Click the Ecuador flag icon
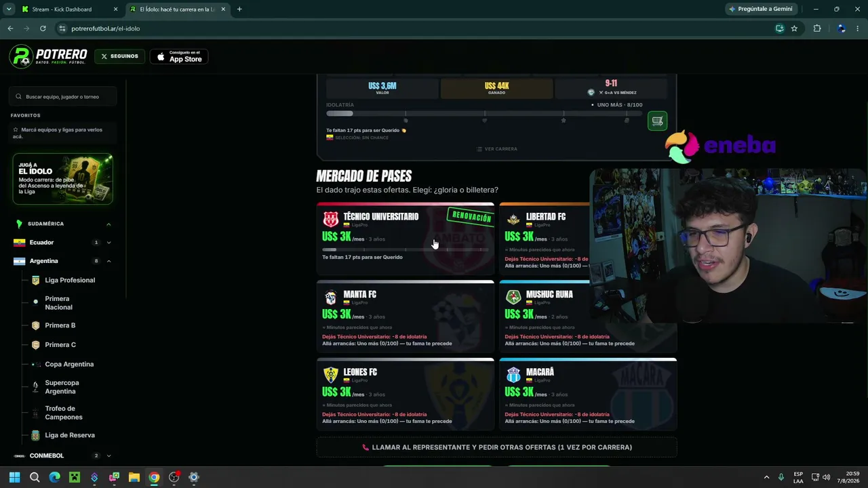This screenshot has width=868, height=488. click(19, 243)
